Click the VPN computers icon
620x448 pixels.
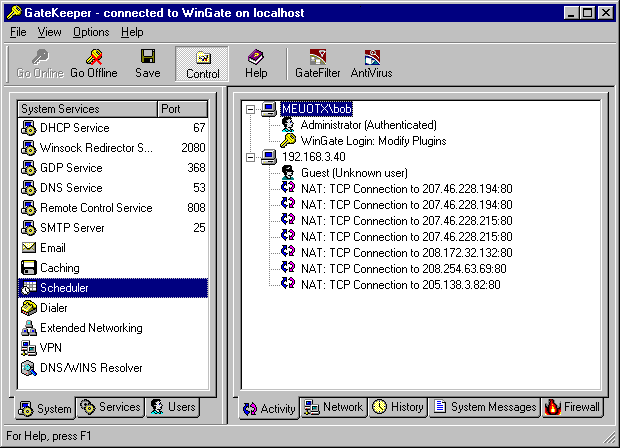click(x=28, y=348)
